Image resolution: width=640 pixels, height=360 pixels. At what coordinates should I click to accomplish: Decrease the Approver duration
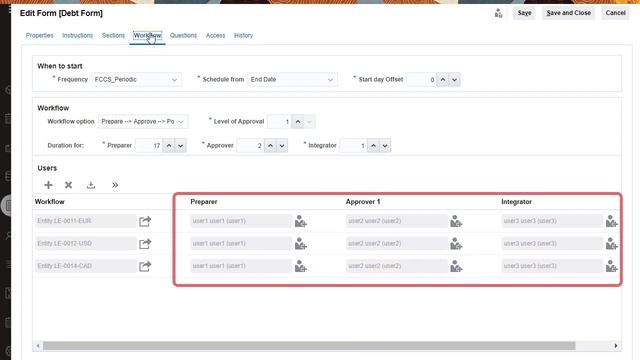click(x=282, y=146)
